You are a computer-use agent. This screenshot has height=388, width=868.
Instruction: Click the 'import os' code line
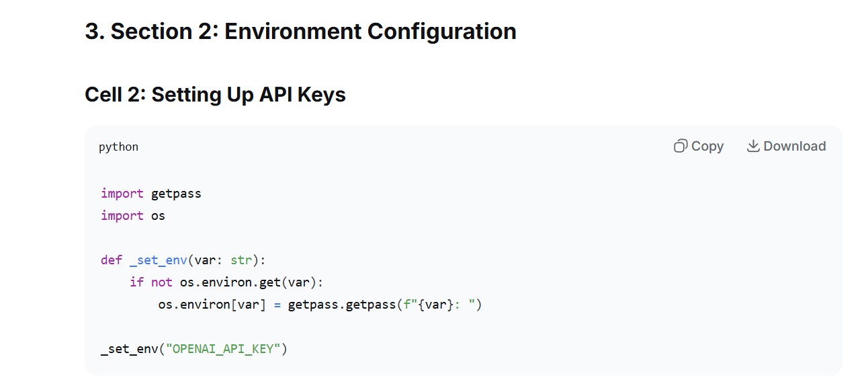pos(133,216)
